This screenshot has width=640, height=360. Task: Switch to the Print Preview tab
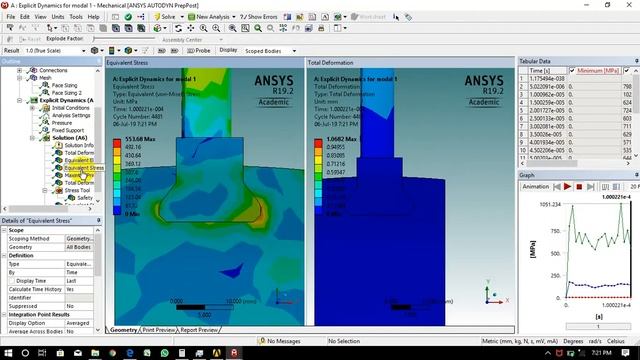click(x=158, y=330)
